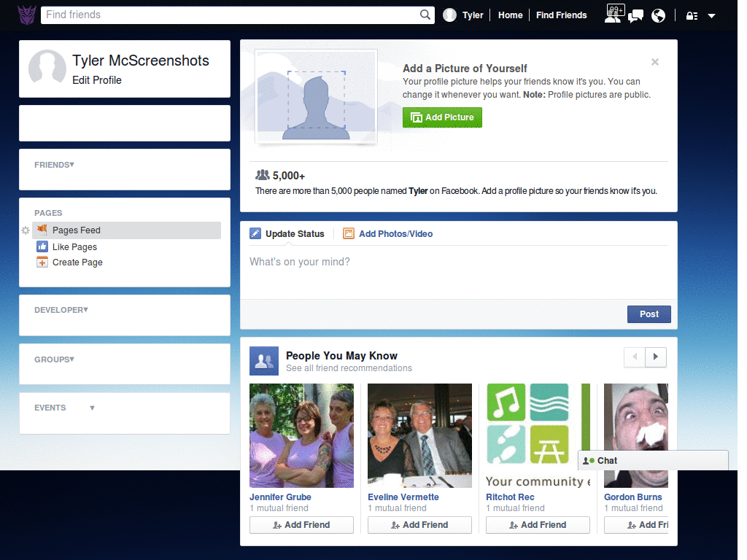This screenshot has width=747, height=560.
Task: Click the gear icon beside Pages Feed
Action: [26, 230]
